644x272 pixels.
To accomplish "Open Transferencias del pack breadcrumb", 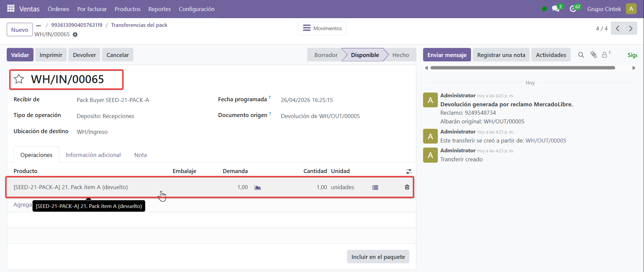I will (x=139, y=25).
